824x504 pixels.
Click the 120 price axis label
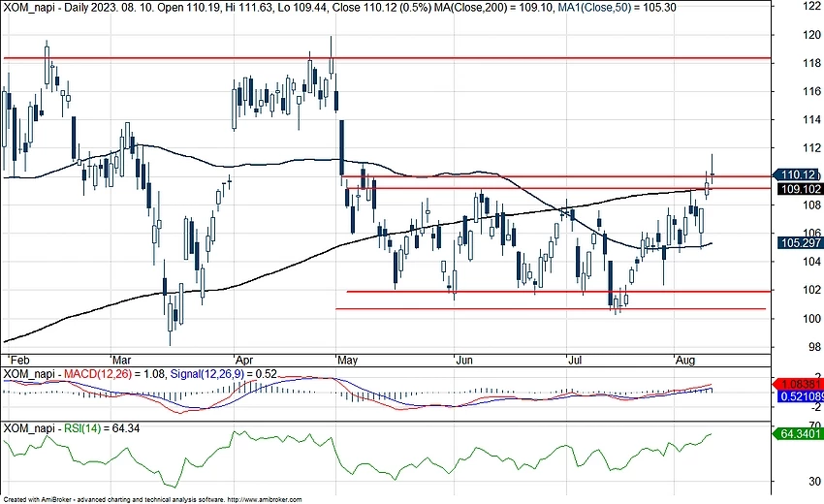812,35
